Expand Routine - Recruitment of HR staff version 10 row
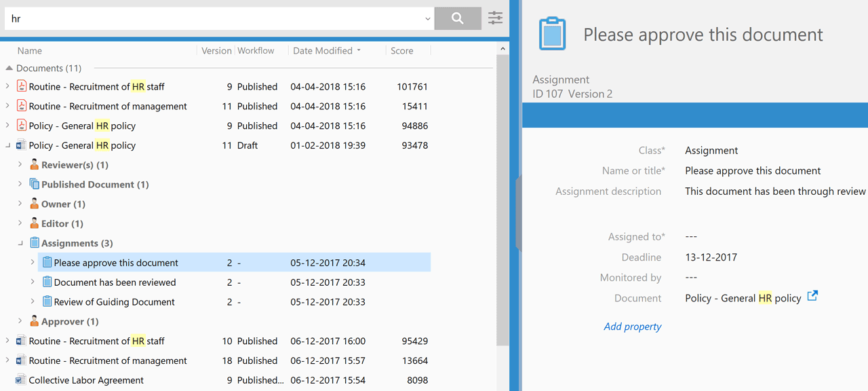 pos(7,341)
